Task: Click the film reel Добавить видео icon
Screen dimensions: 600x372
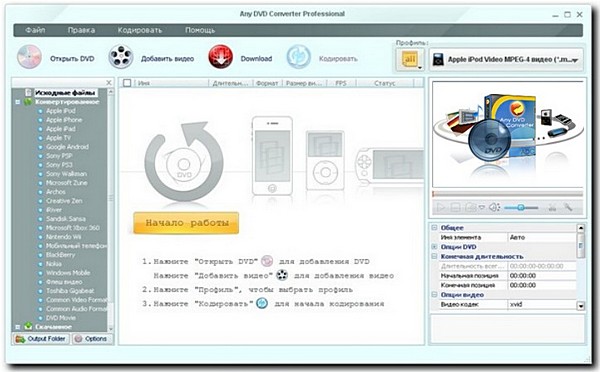Action: [121, 57]
